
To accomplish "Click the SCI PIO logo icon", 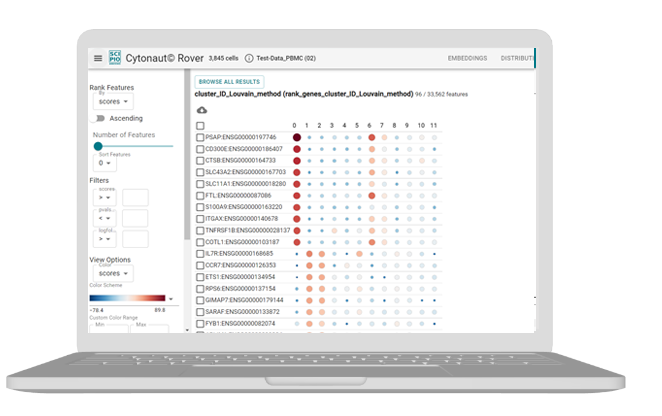I will pos(114,57).
